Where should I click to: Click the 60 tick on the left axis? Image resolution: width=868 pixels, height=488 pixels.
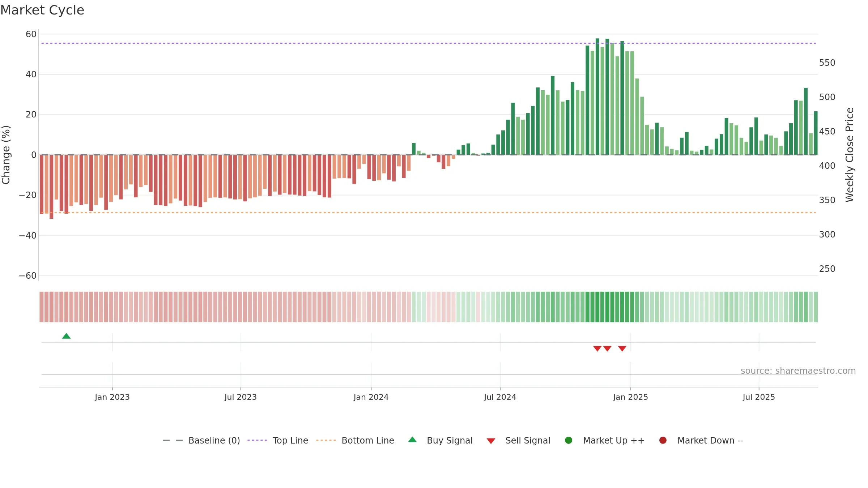click(31, 34)
